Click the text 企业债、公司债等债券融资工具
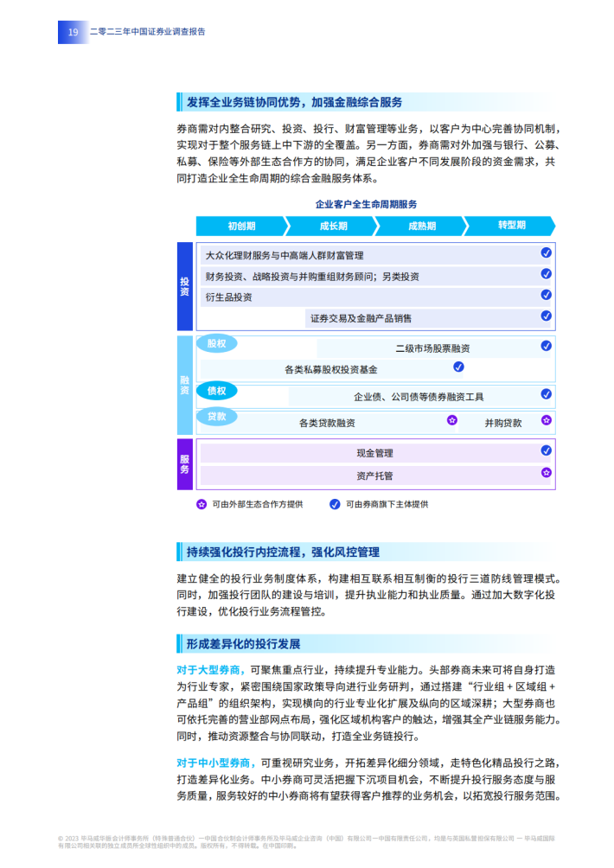Image resolution: width=614 pixels, height=868 pixels. click(419, 397)
